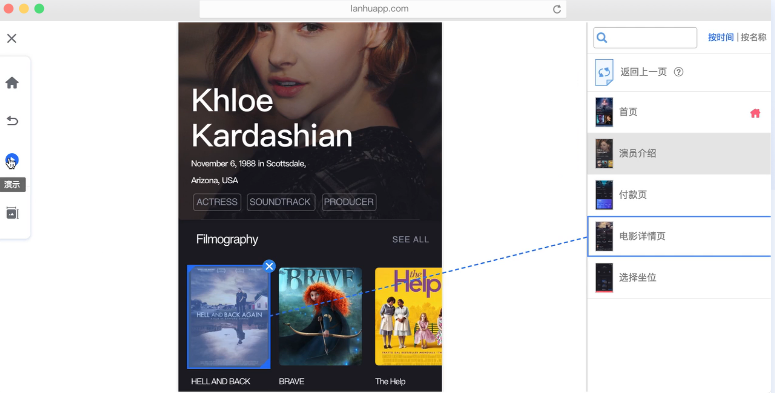Select the BRAVE movie poster
The height and width of the screenshot is (393, 775).
(x=320, y=316)
